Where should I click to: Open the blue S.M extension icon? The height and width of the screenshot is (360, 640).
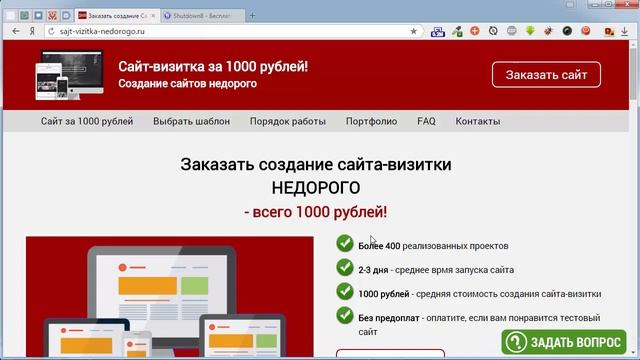click(438, 31)
